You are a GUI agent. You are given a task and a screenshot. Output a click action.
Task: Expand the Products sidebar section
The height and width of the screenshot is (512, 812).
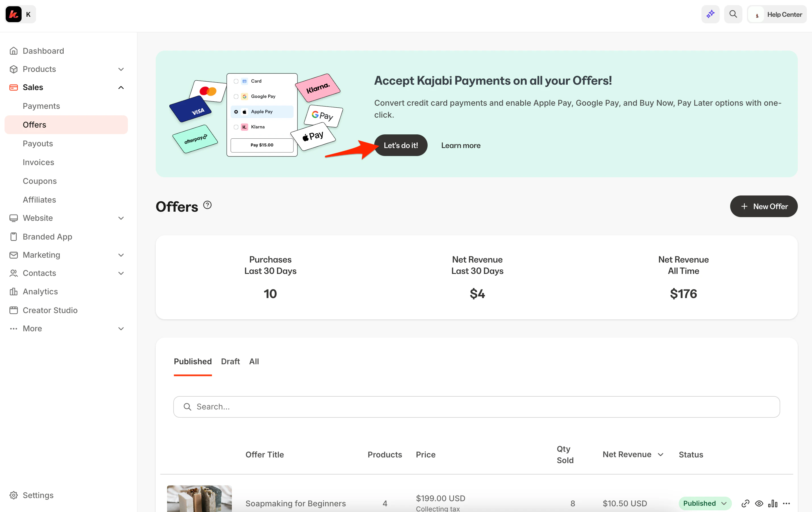[x=121, y=69]
